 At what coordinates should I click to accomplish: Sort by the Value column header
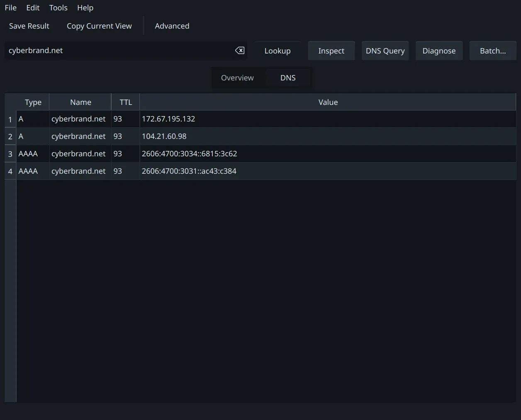tap(328, 102)
